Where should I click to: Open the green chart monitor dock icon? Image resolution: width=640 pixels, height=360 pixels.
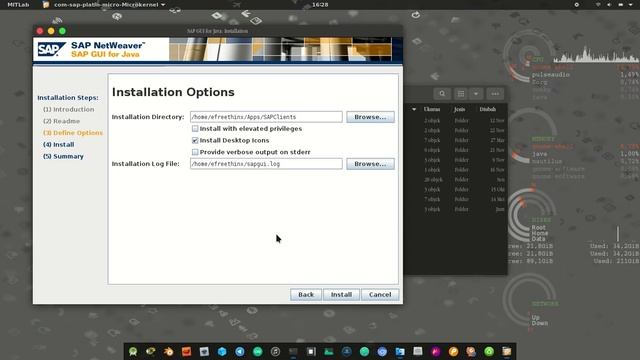pos(329,351)
